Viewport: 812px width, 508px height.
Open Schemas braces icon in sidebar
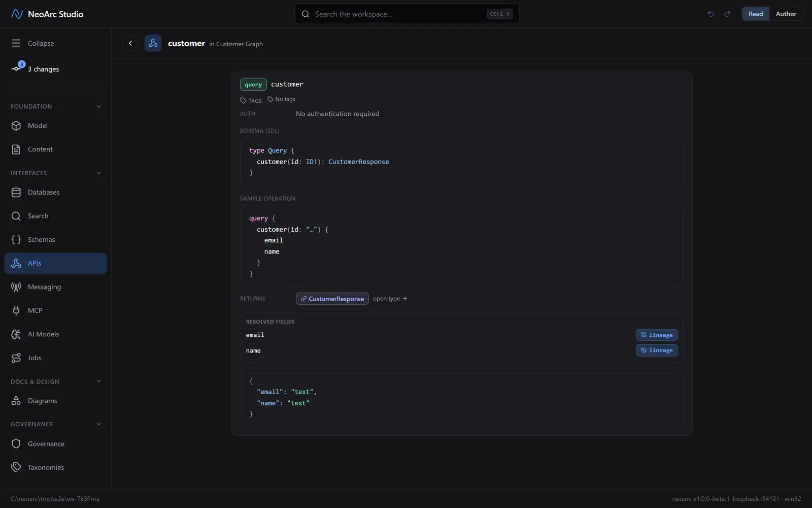pyautogui.click(x=16, y=240)
